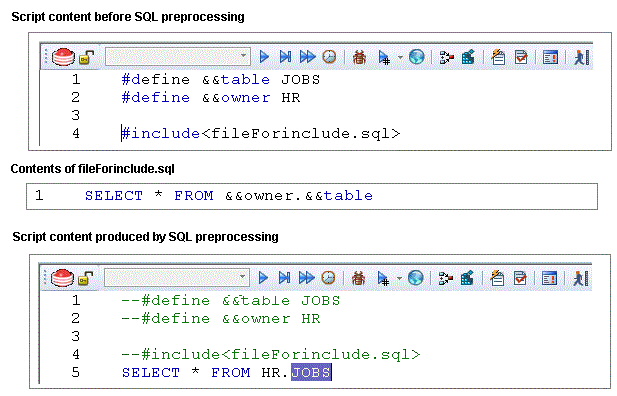Click the globe icon in produced-script toolbar

(x=416, y=278)
